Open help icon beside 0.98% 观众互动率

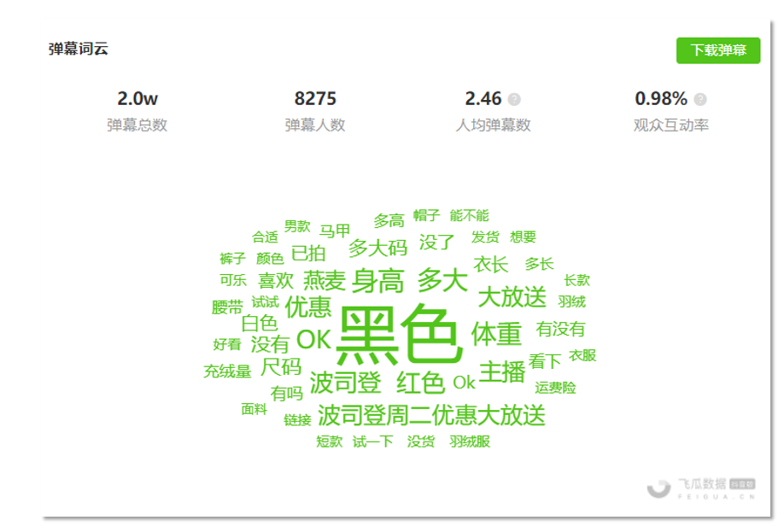point(700,99)
